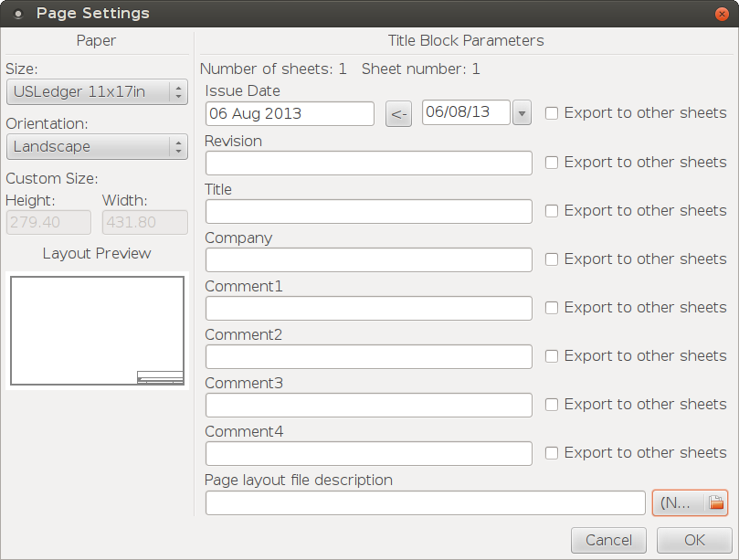This screenshot has width=739, height=560.
Task: Click the window menu icon in title bar
Action: coord(17,14)
